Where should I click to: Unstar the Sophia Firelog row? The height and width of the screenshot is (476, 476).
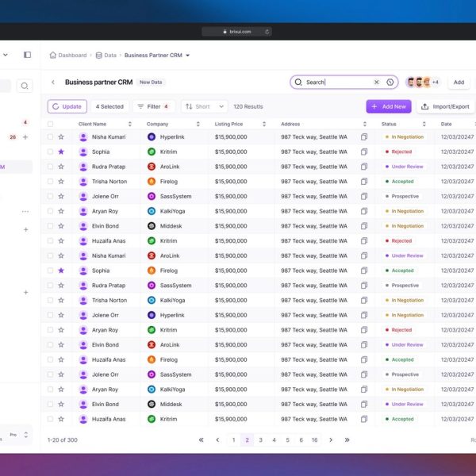61,271
